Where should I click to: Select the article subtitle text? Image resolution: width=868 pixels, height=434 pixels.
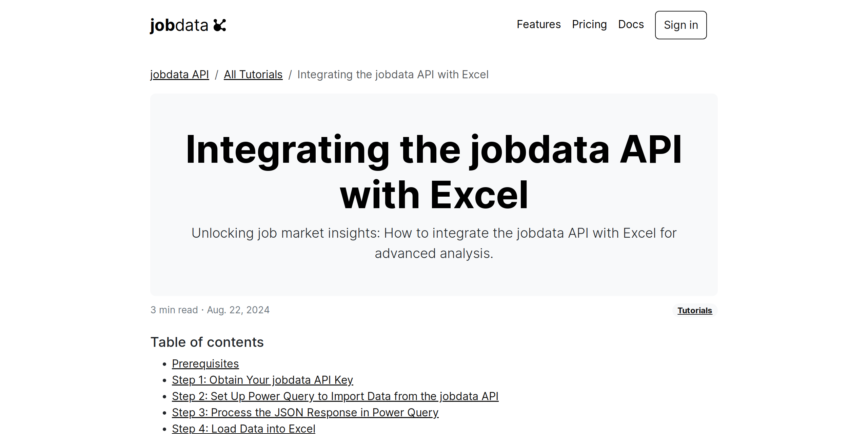tap(434, 242)
